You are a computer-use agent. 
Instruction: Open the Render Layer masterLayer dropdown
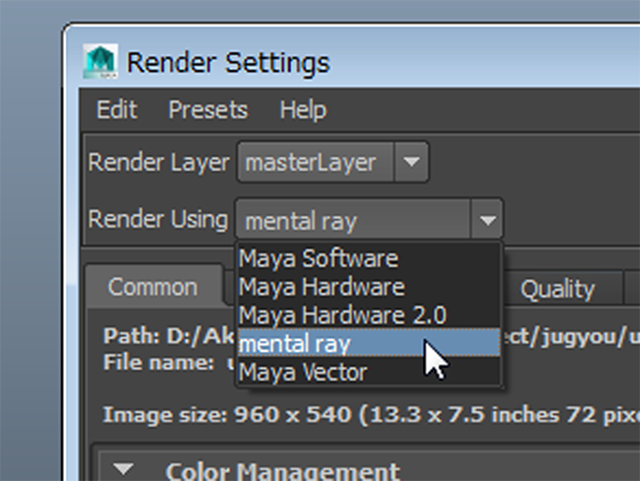point(333,162)
